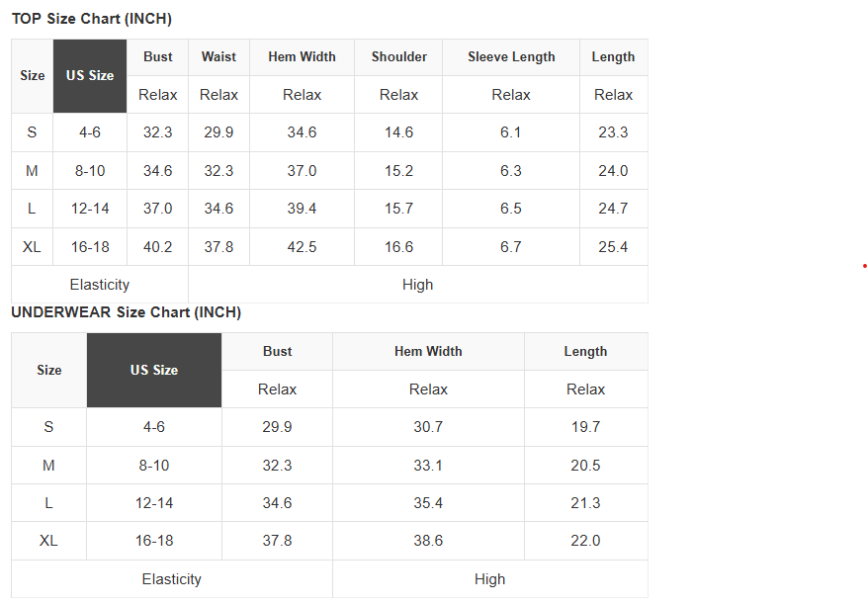Click the Shoulder column header
This screenshot has width=868, height=605.
(x=399, y=57)
